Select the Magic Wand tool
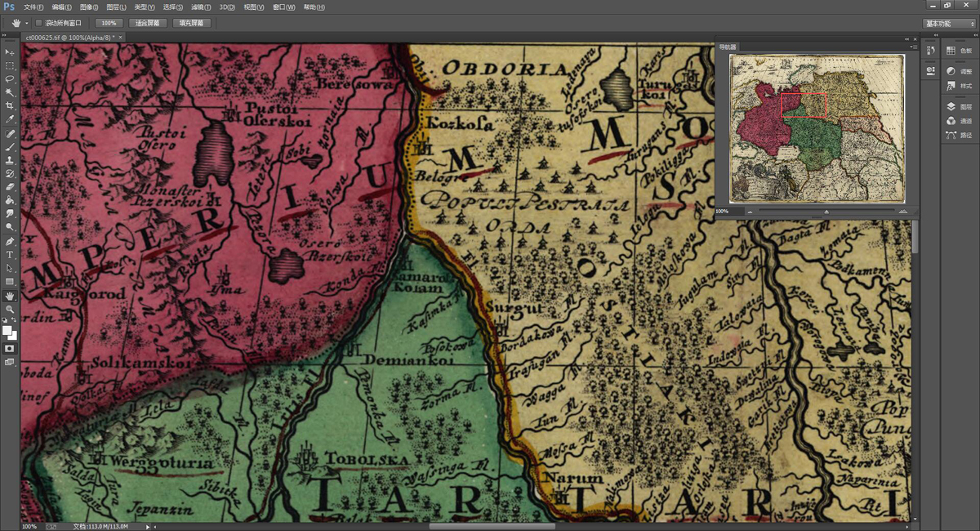This screenshot has width=980, height=531. 10,92
